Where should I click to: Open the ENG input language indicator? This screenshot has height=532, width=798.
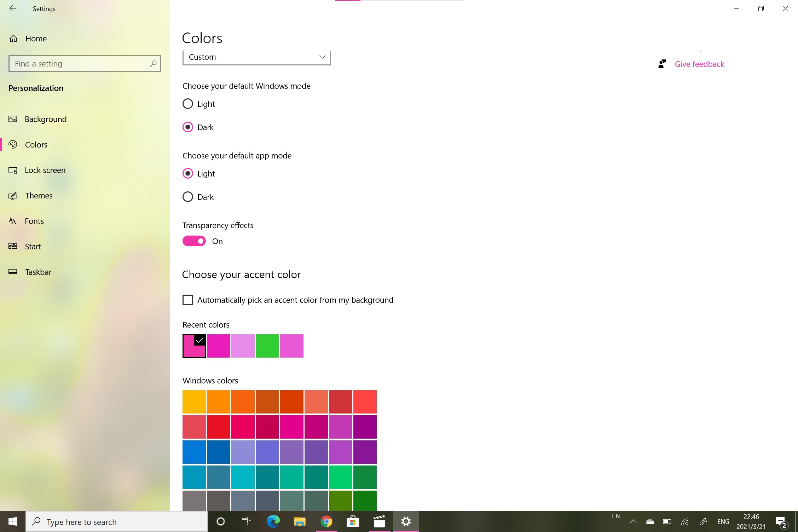tap(723, 521)
